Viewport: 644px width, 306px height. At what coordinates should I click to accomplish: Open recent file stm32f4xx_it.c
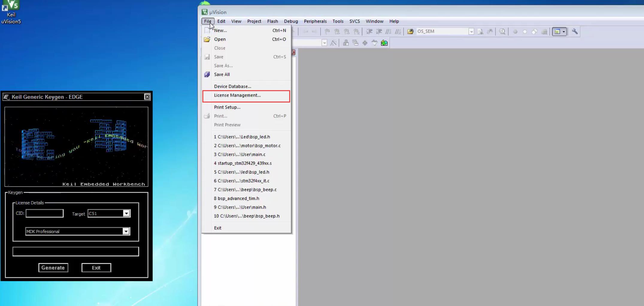pos(246,181)
